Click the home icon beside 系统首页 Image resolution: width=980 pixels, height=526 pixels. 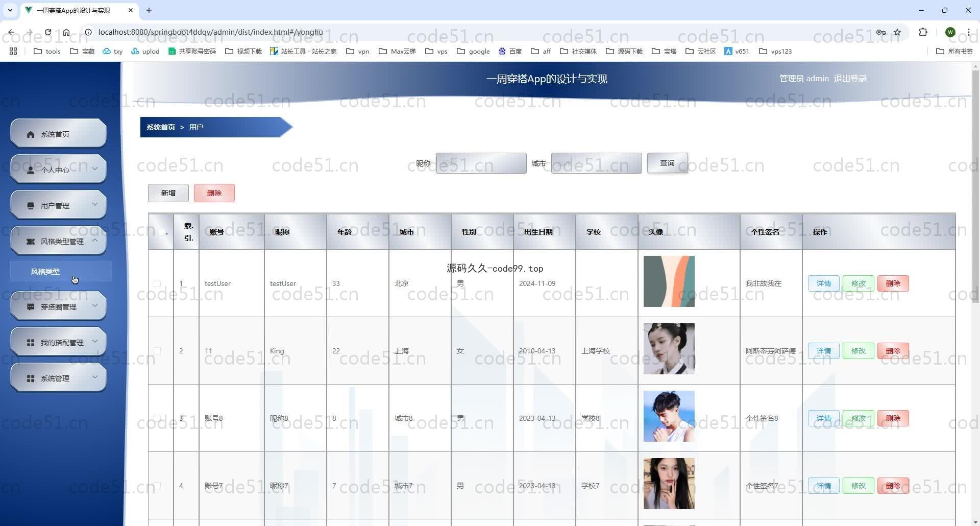(31, 134)
